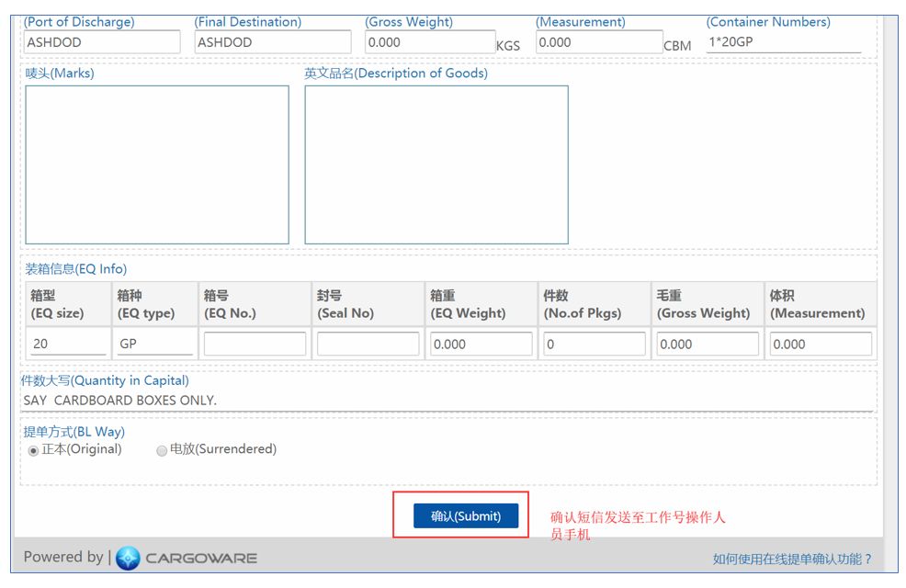The height and width of the screenshot is (588, 906).
Task: Click the Container Numbers field 1*20GP
Action: click(784, 41)
